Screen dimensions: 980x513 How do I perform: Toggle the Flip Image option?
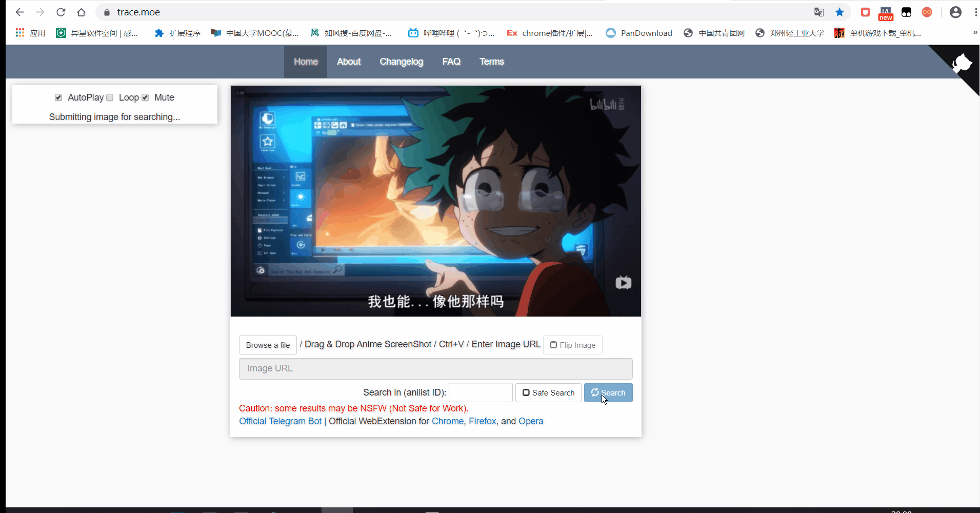[572, 345]
